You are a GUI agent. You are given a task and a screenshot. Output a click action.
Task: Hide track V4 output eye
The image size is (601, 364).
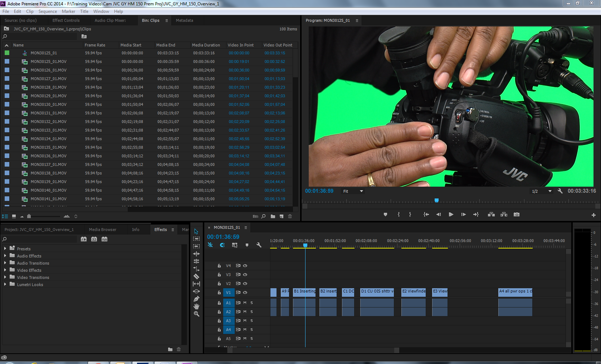coord(245,266)
